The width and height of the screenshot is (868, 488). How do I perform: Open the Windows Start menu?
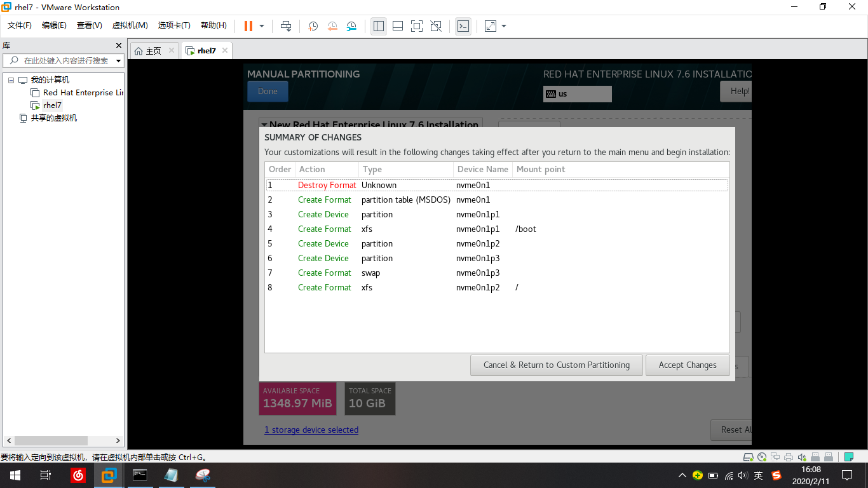pyautogui.click(x=15, y=475)
